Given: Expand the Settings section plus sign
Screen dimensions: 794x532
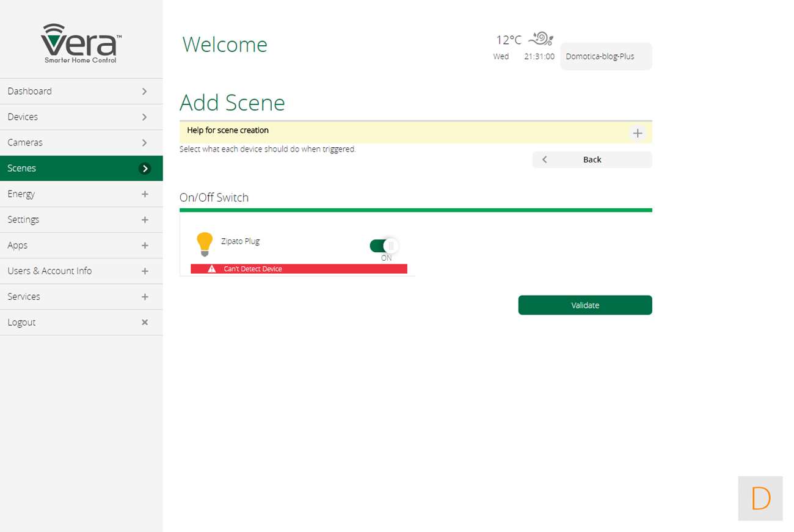Looking at the screenshot, I should tap(145, 220).
